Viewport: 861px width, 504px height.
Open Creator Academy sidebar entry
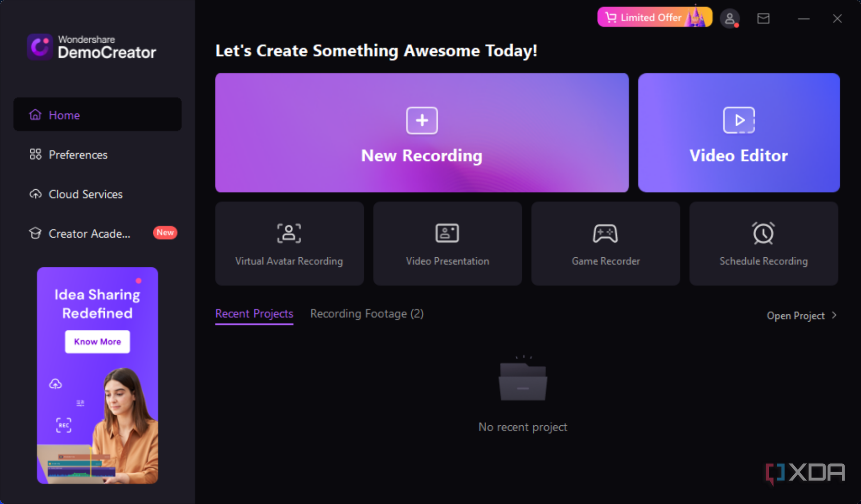pyautogui.click(x=98, y=233)
